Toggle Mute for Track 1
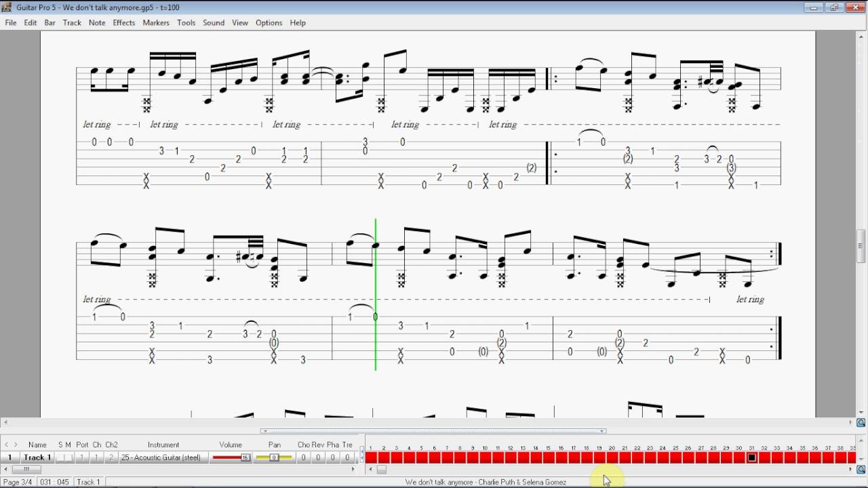The height and width of the screenshot is (488, 868). point(68,457)
